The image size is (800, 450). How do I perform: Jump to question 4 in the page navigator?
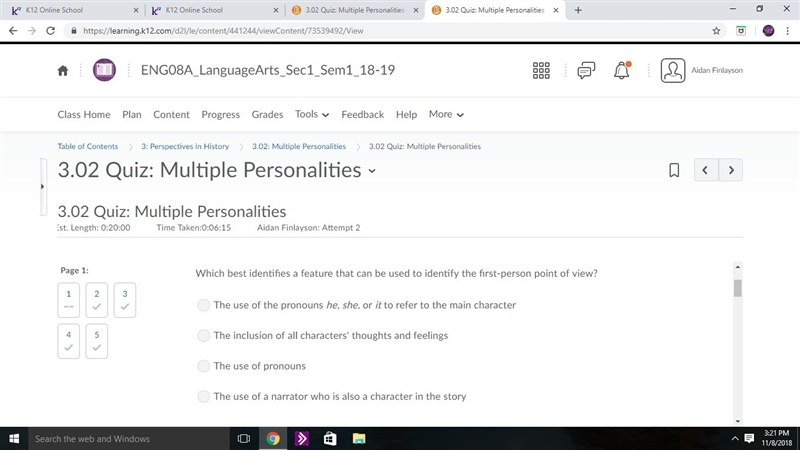coord(68,341)
